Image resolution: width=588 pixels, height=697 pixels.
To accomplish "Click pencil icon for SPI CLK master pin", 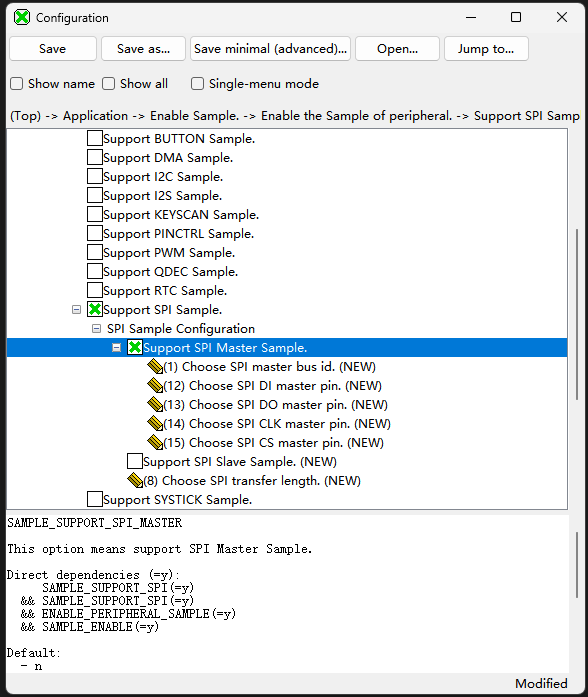I will [155, 424].
